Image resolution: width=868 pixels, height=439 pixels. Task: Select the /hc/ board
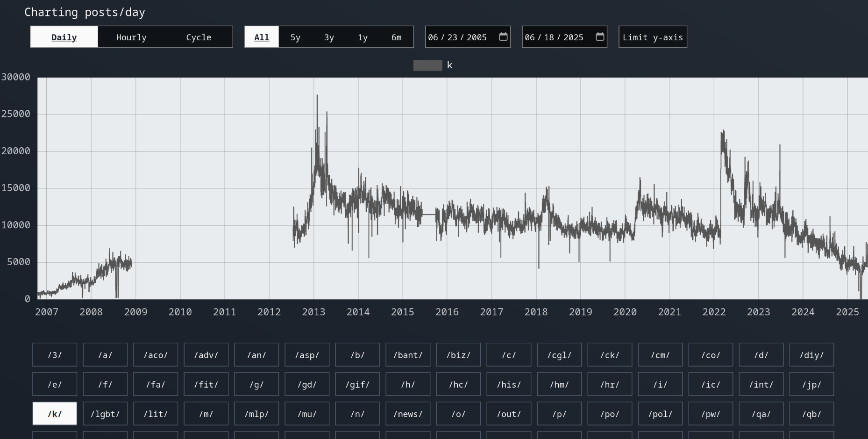[458, 384]
